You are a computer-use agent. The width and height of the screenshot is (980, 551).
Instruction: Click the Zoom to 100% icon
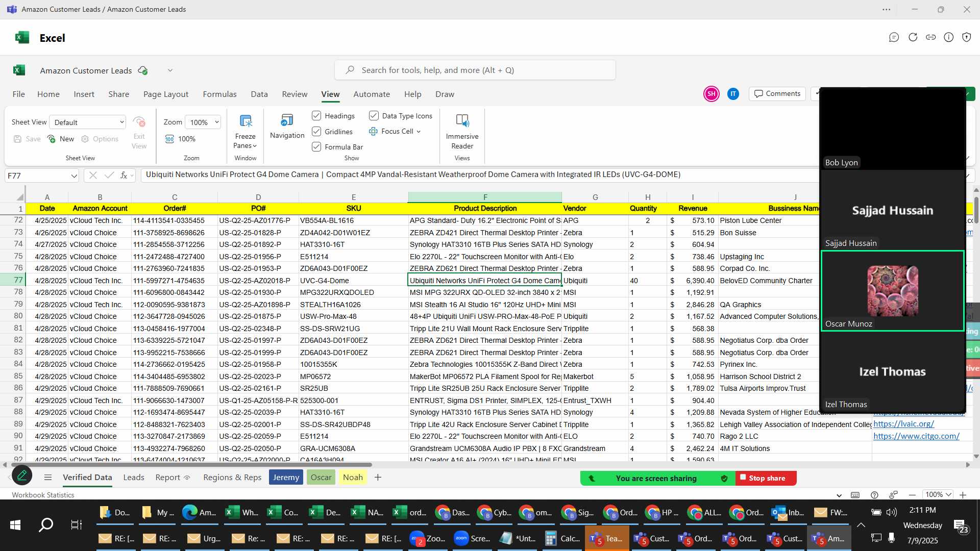pyautogui.click(x=169, y=139)
